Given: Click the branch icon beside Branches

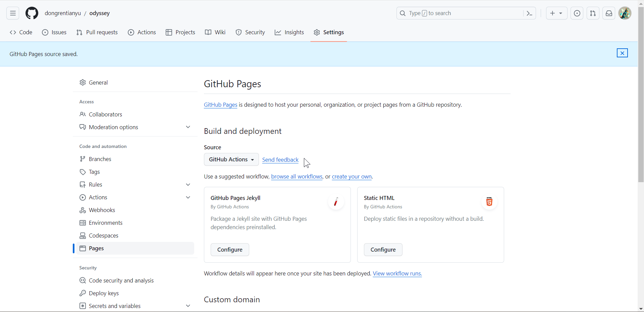Looking at the screenshot, I should coord(83,159).
